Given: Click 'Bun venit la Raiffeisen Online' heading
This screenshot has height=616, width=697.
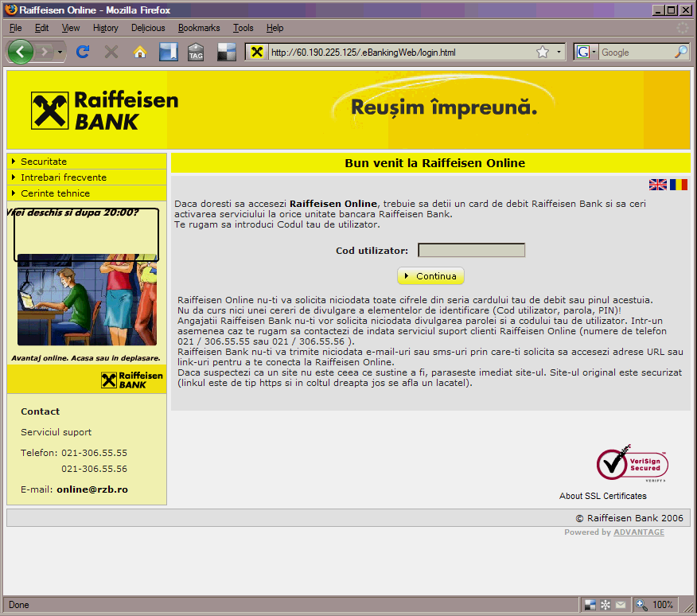Looking at the screenshot, I should point(434,163).
